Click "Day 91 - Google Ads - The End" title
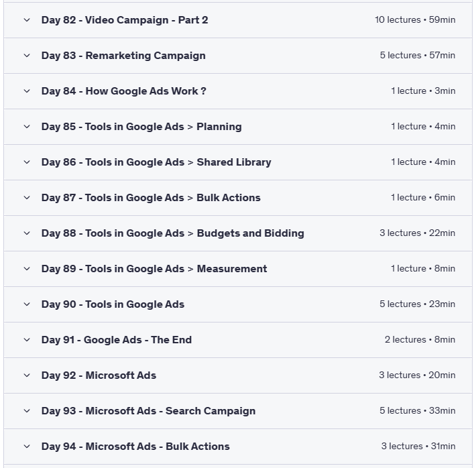 point(117,340)
